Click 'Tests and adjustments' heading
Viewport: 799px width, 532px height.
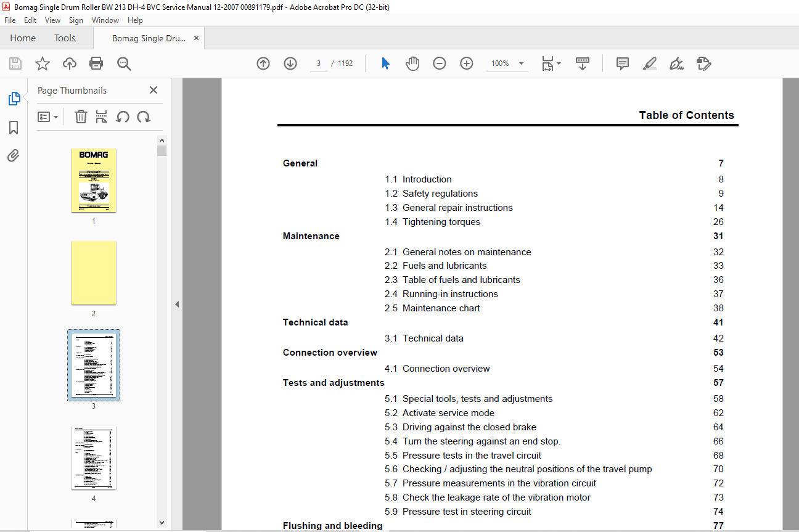[x=334, y=383]
